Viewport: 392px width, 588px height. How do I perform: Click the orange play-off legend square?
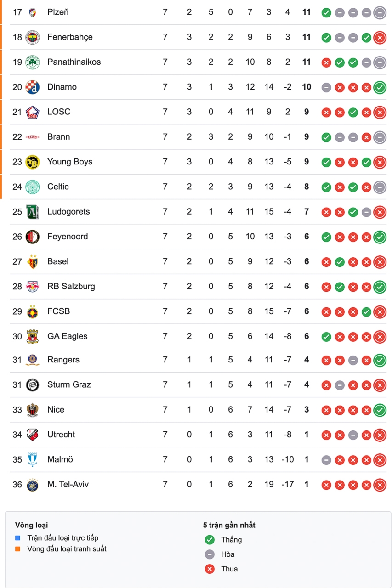[18, 549]
